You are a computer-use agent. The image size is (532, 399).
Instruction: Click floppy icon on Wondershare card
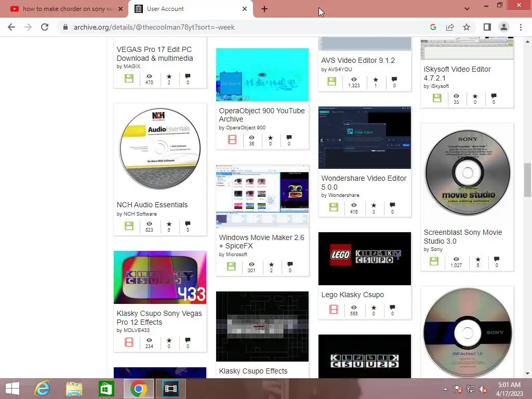[334, 207]
